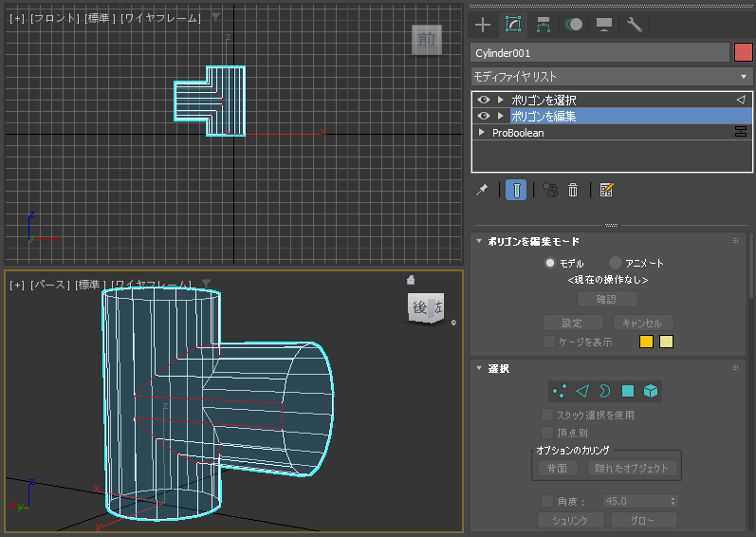756x537 pixels.
Task: Select the ポリゴンを選択 modifier in stack
Action: pos(544,100)
